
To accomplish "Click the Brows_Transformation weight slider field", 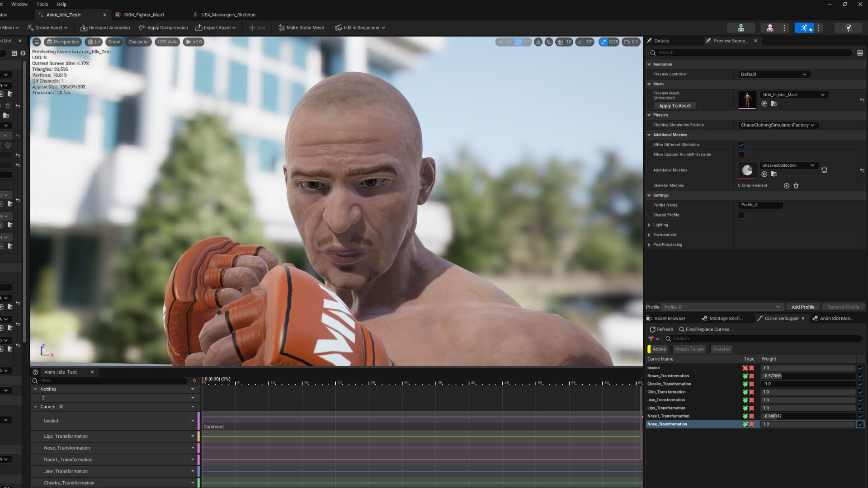I will 807,376.
